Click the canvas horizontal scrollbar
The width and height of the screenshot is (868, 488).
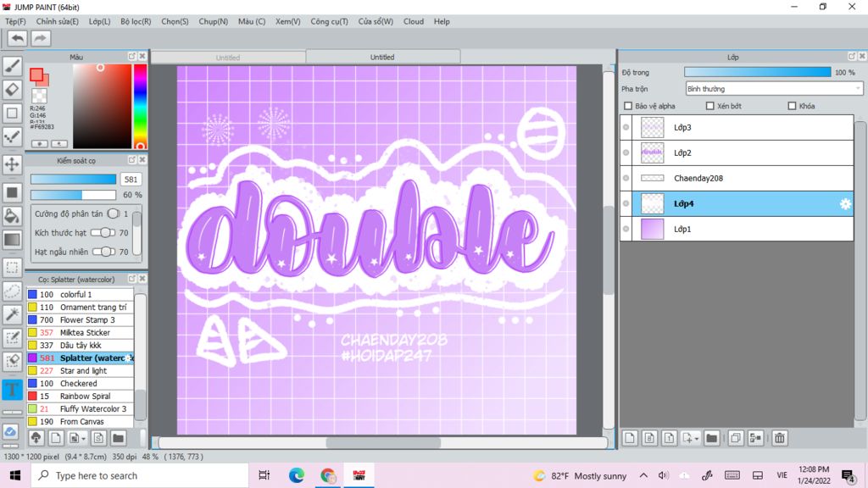[383, 442]
